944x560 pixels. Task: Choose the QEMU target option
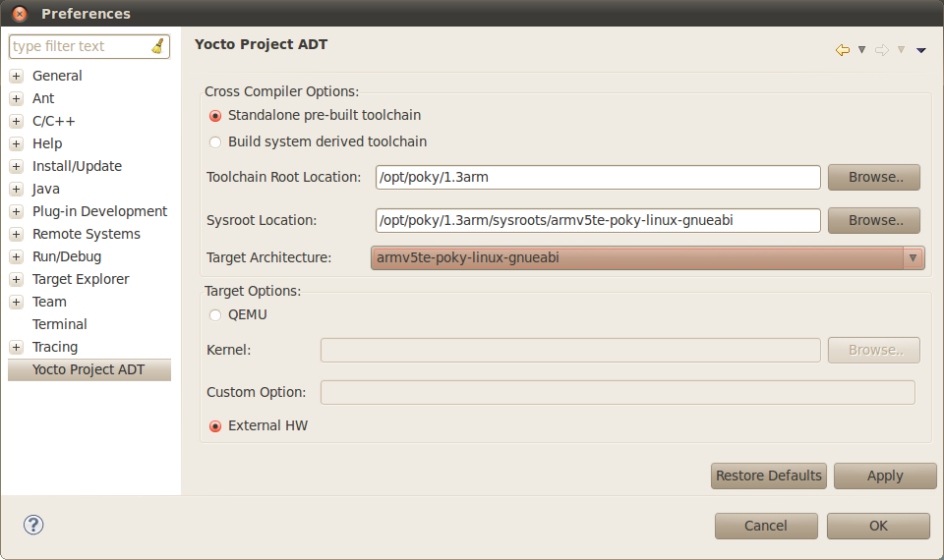point(215,315)
